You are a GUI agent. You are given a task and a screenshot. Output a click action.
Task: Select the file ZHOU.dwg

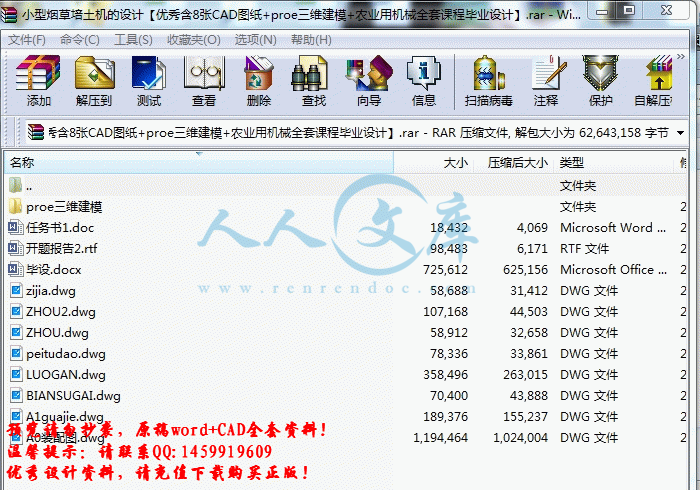click(346, 332)
